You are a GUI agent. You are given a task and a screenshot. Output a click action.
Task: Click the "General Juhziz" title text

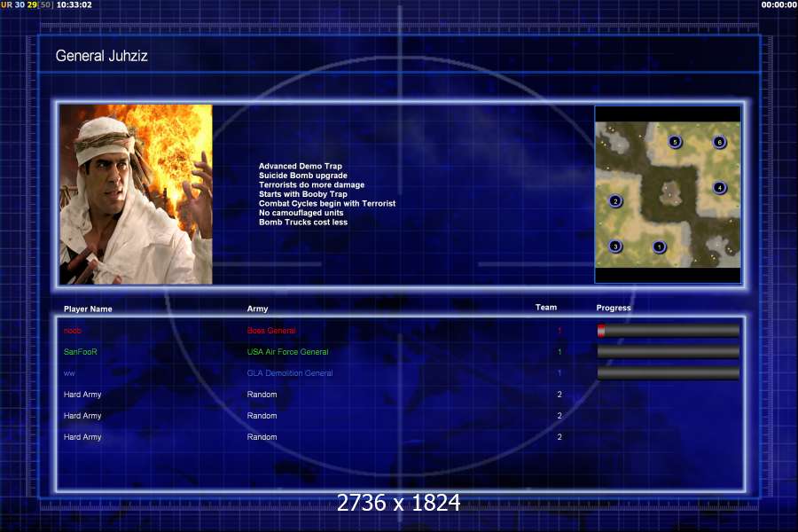tap(102, 56)
